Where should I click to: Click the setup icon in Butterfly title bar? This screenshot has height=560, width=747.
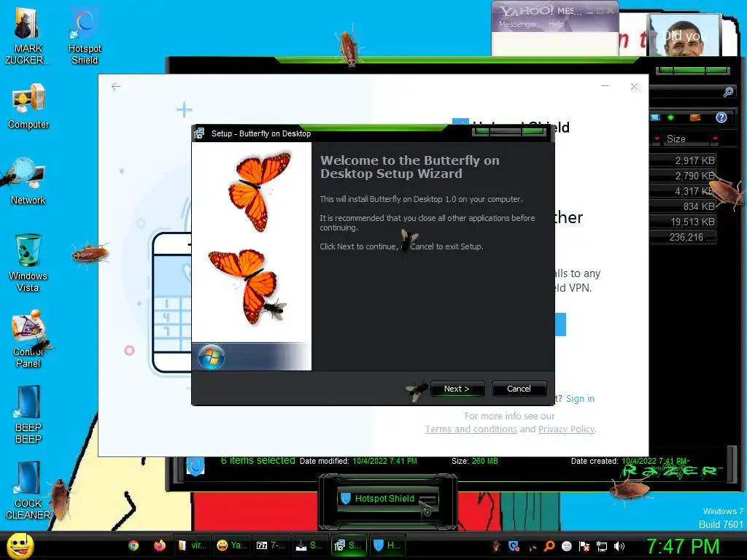199,133
